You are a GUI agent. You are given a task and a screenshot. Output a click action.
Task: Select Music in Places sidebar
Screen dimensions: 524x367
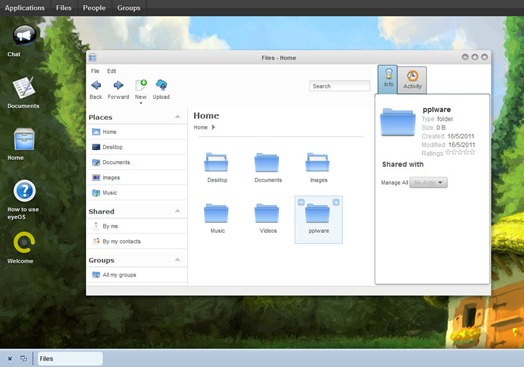click(137, 193)
